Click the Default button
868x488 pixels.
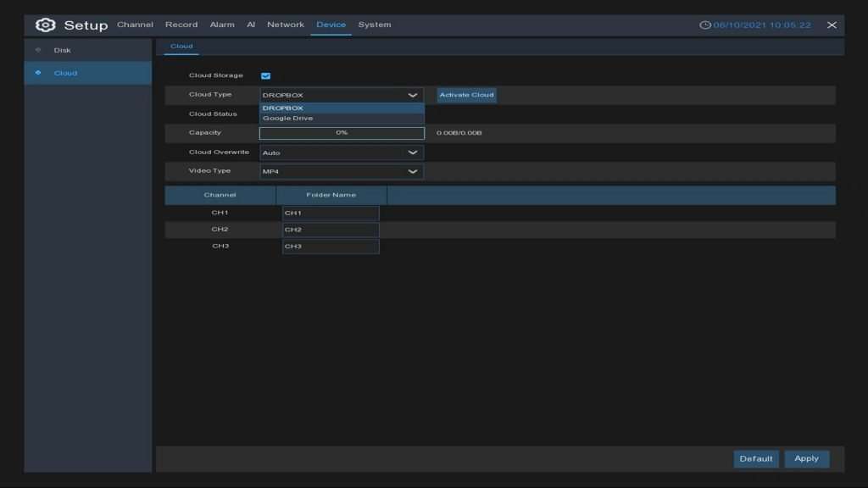[x=755, y=458]
